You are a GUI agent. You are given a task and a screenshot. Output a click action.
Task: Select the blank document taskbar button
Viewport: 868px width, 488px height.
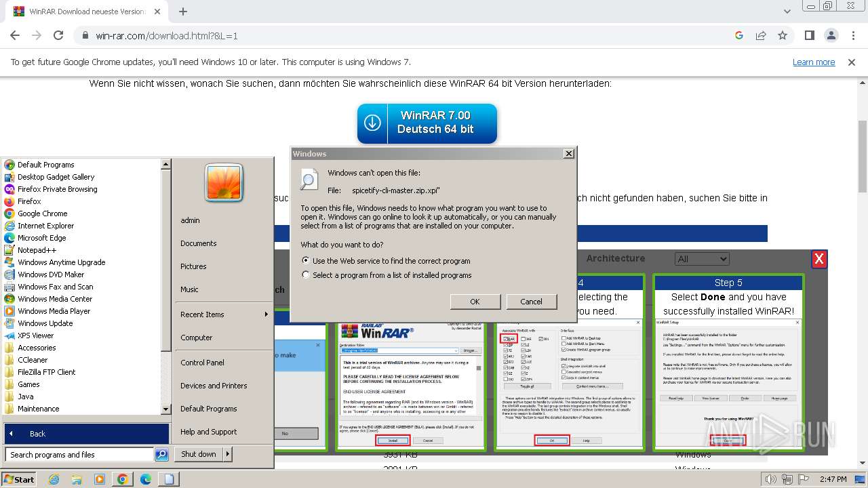point(168,479)
